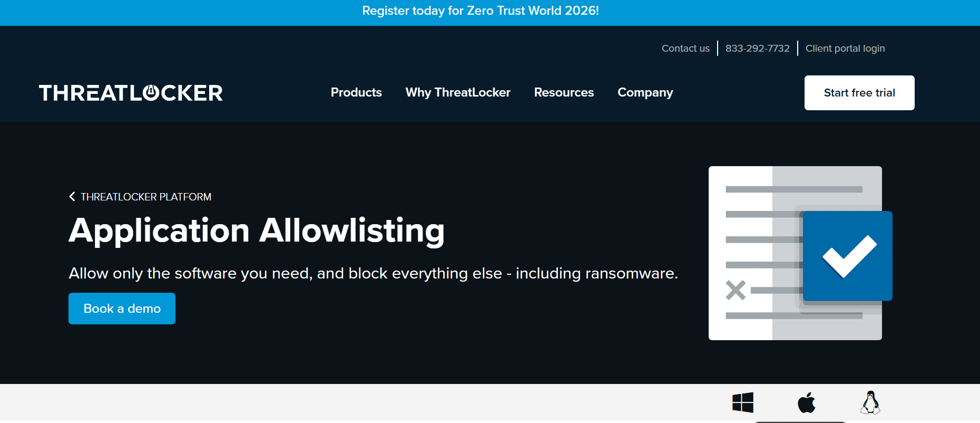
Task: Click the ThreatLocker logo
Action: [131, 93]
